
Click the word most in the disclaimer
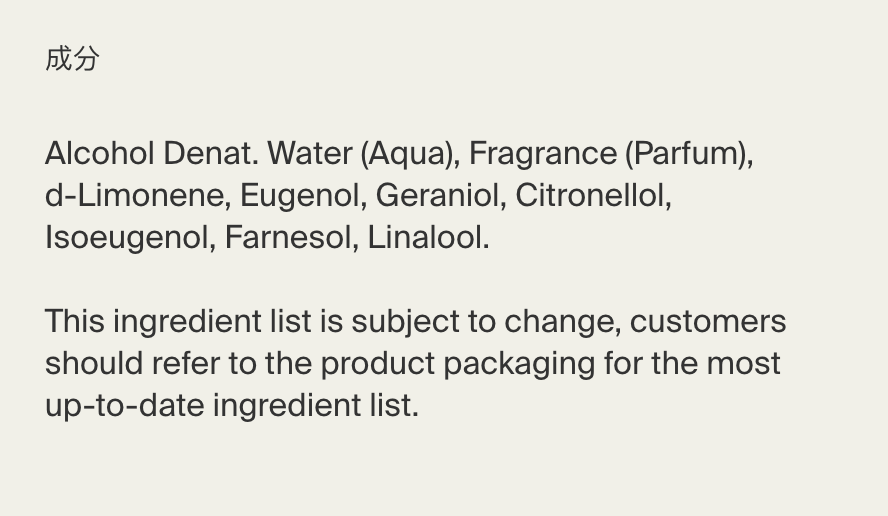point(743,364)
